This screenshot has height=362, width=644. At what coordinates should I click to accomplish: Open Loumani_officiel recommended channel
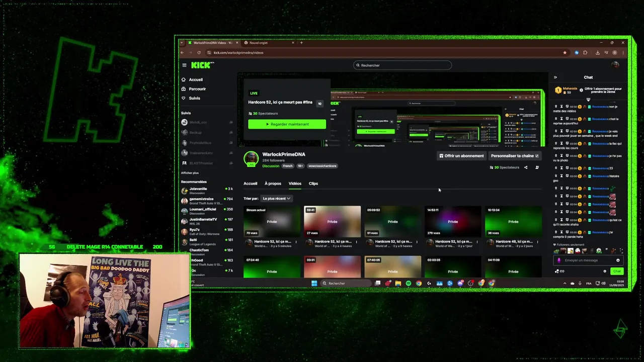(207, 211)
